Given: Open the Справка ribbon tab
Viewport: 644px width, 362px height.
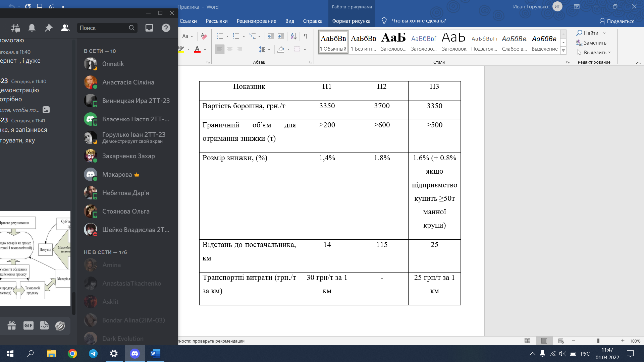Looking at the screenshot, I should click(x=313, y=21).
